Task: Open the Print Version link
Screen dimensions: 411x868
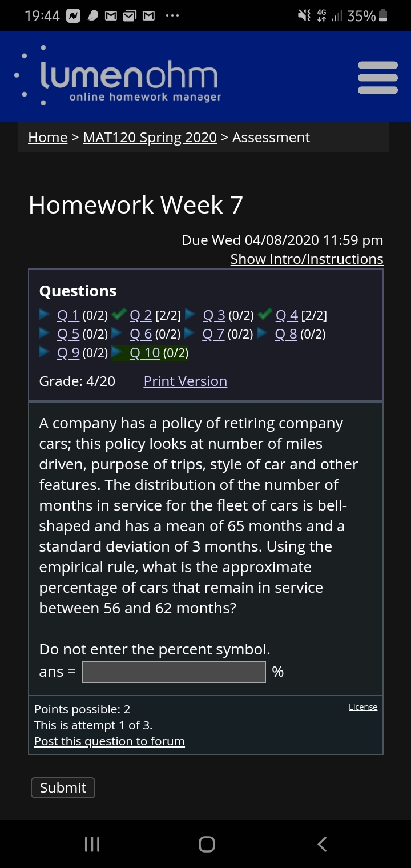Action: [x=185, y=381]
